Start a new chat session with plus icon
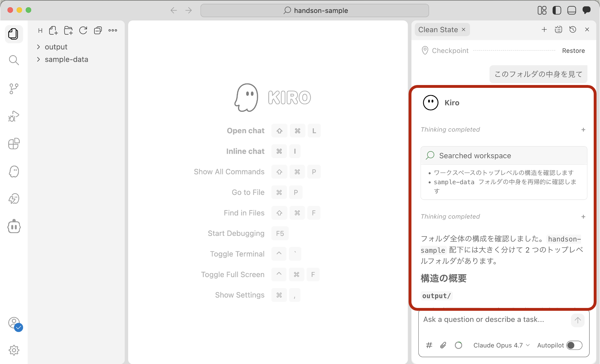This screenshot has width=600, height=364. pos(544,29)
